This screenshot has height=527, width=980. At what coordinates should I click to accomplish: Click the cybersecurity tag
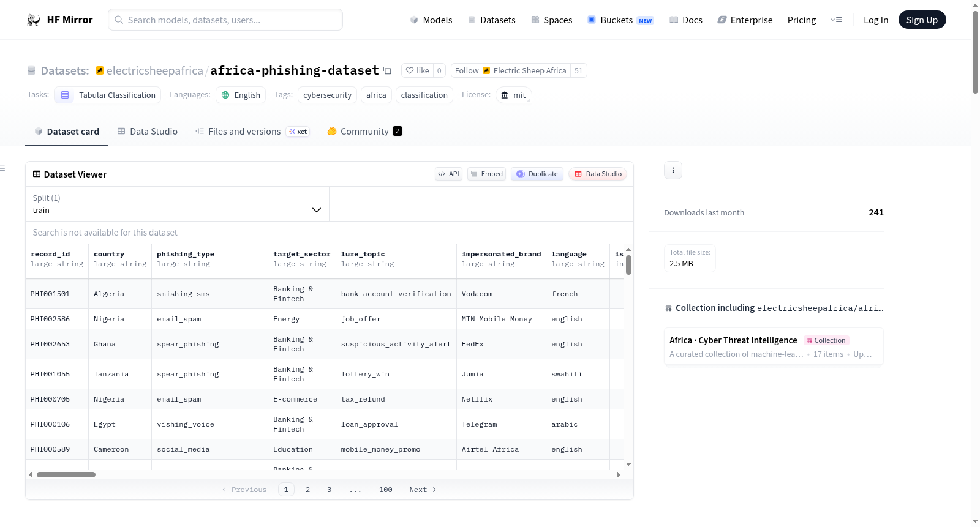[x=327, y=95]
